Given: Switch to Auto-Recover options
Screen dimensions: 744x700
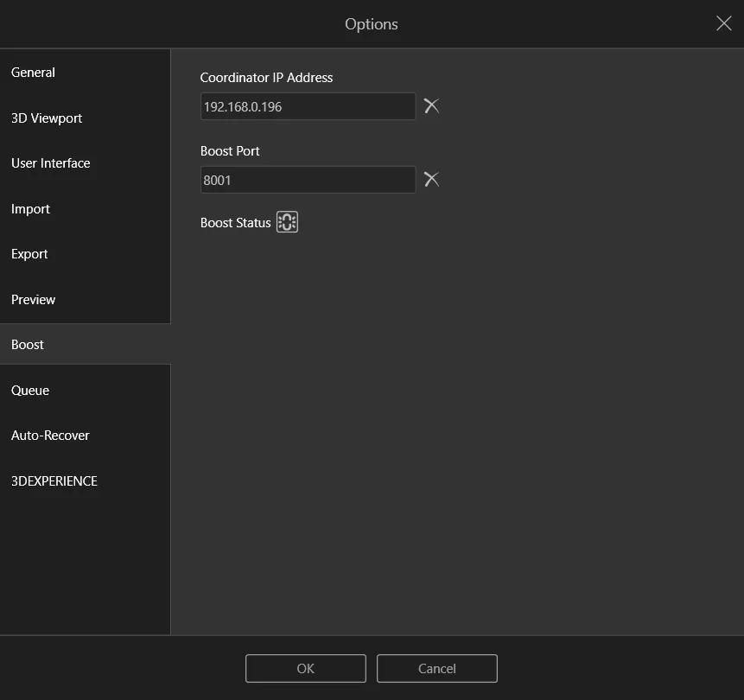Looking at the screenshot, I should [86, 436].
